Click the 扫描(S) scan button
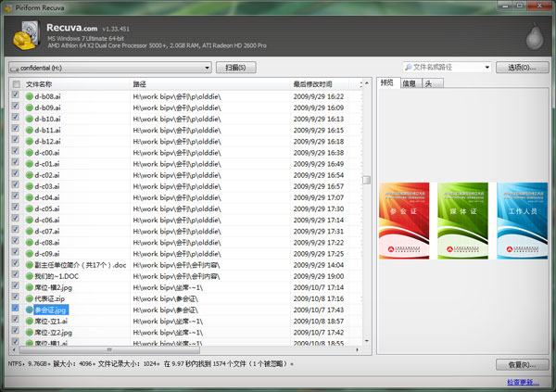 click(x=235, y=68)
